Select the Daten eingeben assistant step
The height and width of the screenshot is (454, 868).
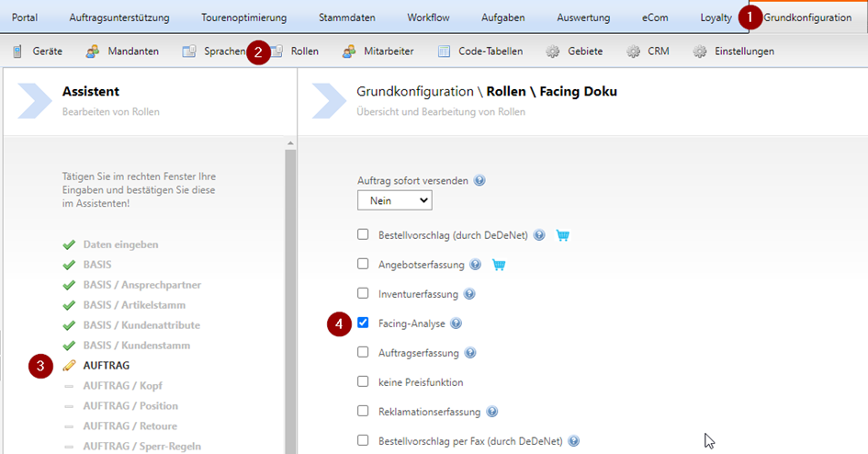pos(120,244)
